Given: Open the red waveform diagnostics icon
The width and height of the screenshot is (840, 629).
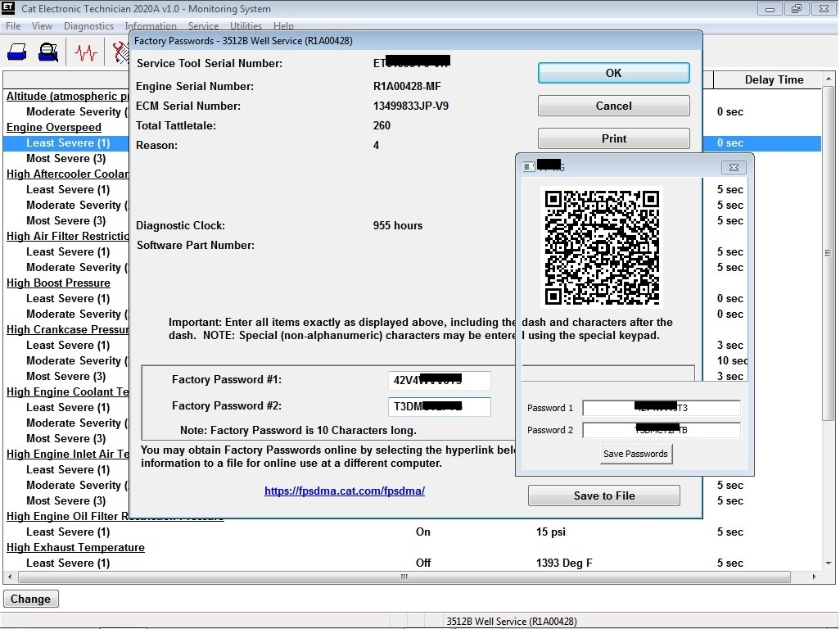Looking at the screenshot, I should pyautogui.click(x=86, y=52).
